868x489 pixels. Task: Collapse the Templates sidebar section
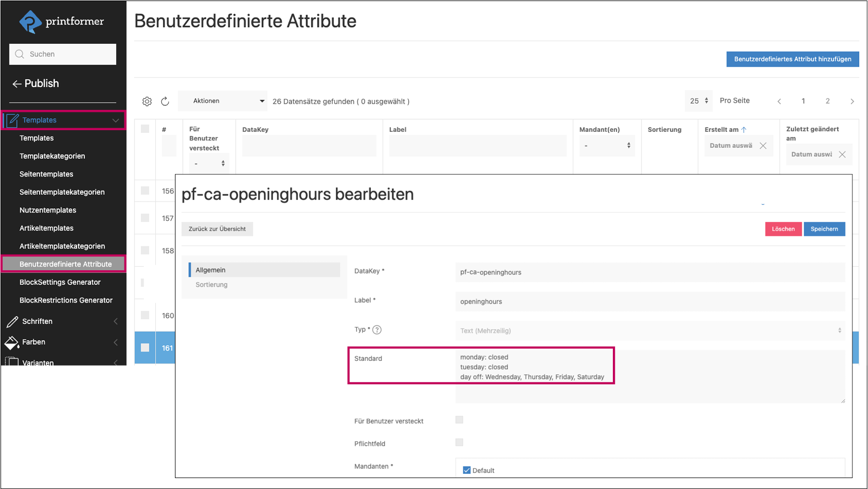click(x=115, y=120)
